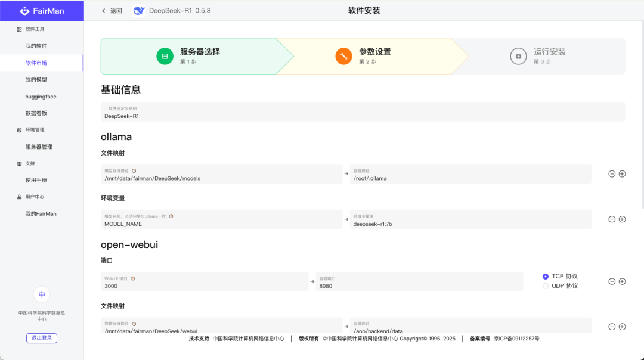
Task: Click the orange 参数设置 wrench icon
Action: [x=344, y=56]
